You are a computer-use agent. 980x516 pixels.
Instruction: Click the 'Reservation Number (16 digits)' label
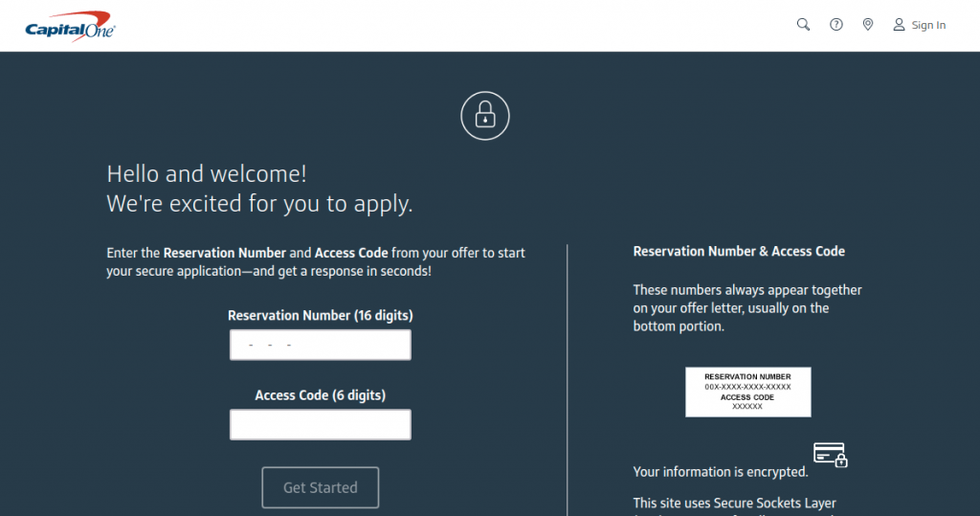(321, 315)
